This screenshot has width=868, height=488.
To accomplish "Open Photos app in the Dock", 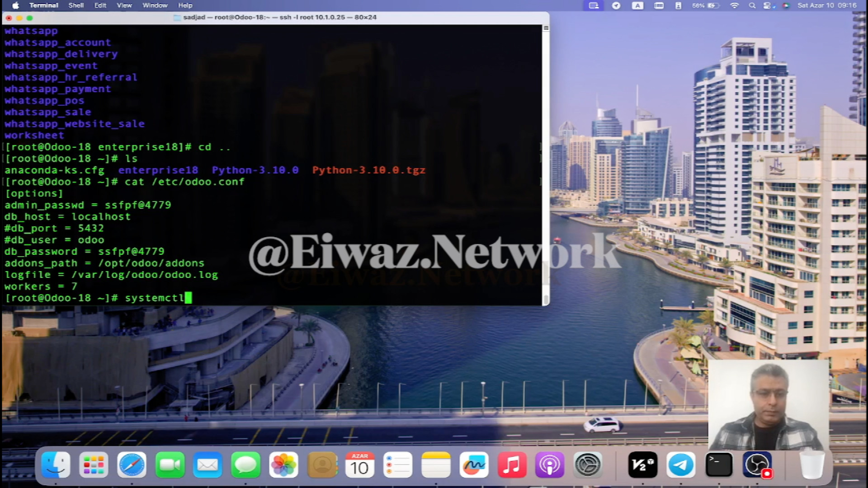I will [x=283, y=465].
